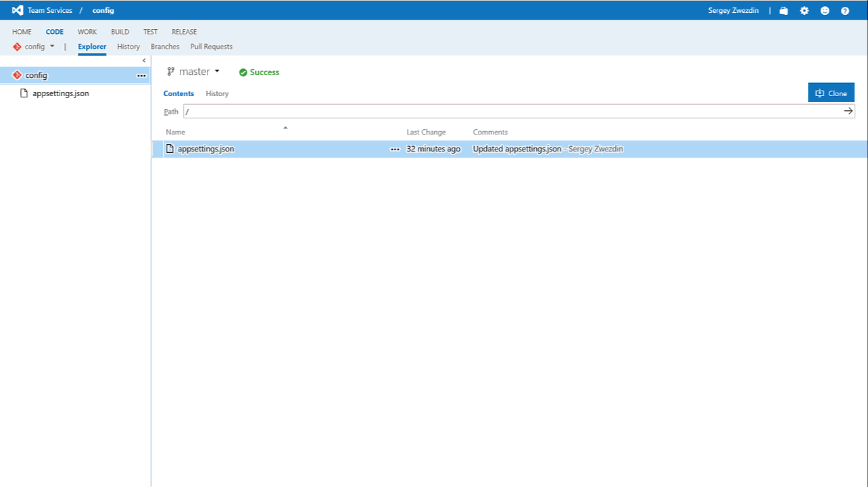Click the 32 minutes ago text
Viewport: 868px width, 487px height.
pos(433,149)
